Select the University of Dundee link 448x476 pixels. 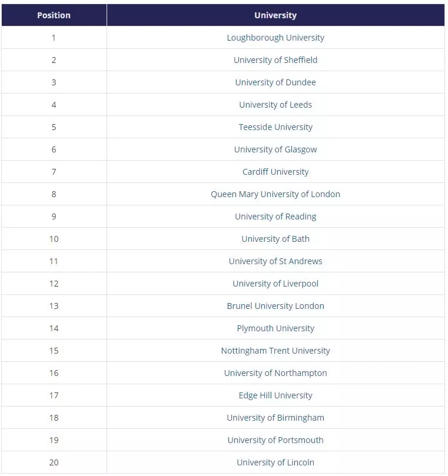pos(276,82)
